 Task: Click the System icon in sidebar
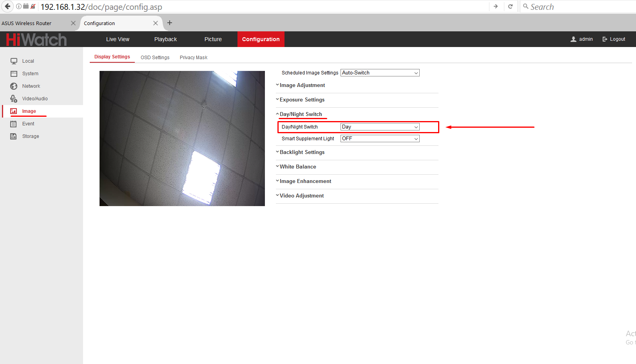pos(14,74)
